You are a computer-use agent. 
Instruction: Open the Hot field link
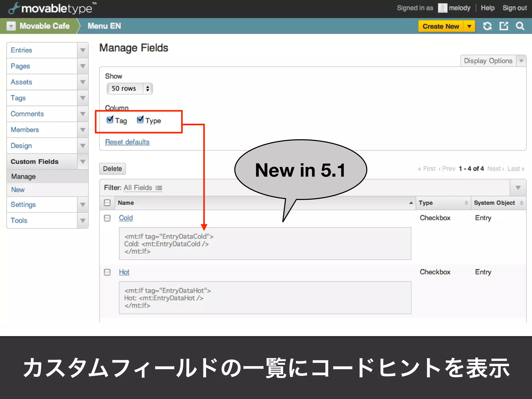(x=124, y=272)
